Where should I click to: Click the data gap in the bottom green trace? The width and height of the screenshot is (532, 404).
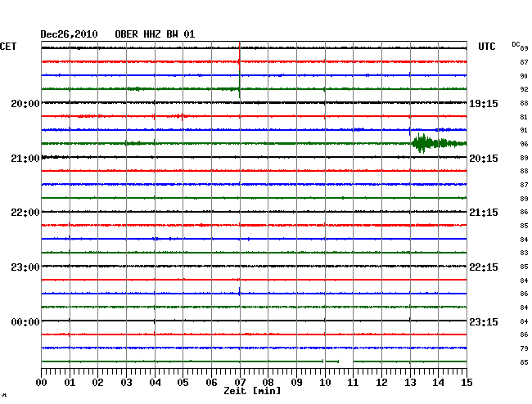(346, 361)
